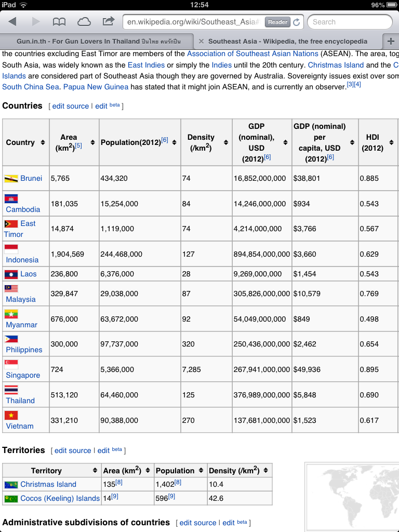The image size is (399, 532).
Task: Click the Brunei flag icon
Action: point(11,179)
